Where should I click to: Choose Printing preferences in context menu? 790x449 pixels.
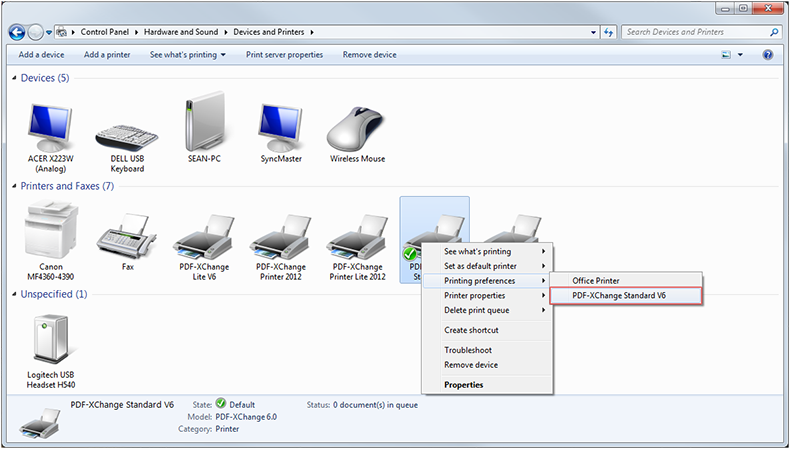487,281
